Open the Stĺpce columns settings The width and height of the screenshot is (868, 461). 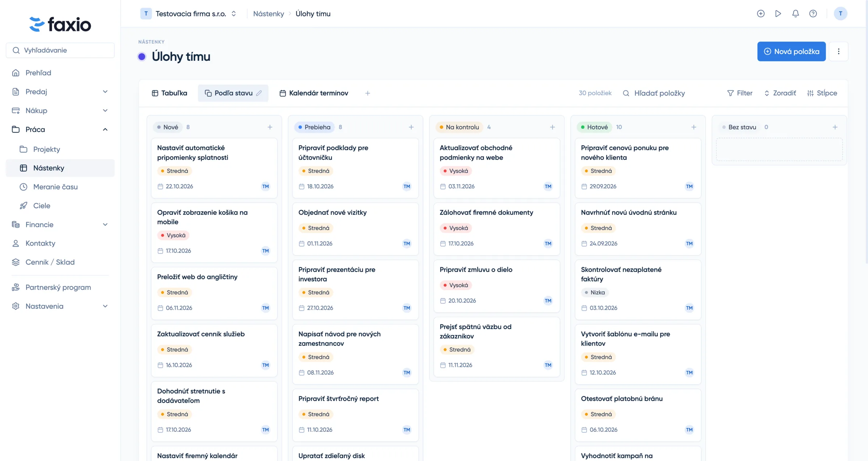point(822,93)
